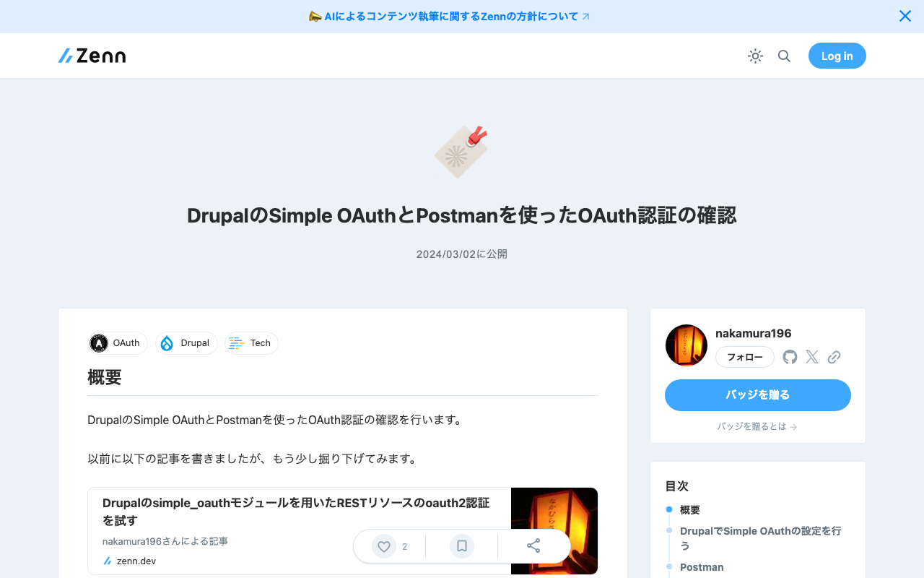This screenshot has width=924, height=578.
Task: Open the author's X (Twitter) icon
Action: tap(811, 357)
